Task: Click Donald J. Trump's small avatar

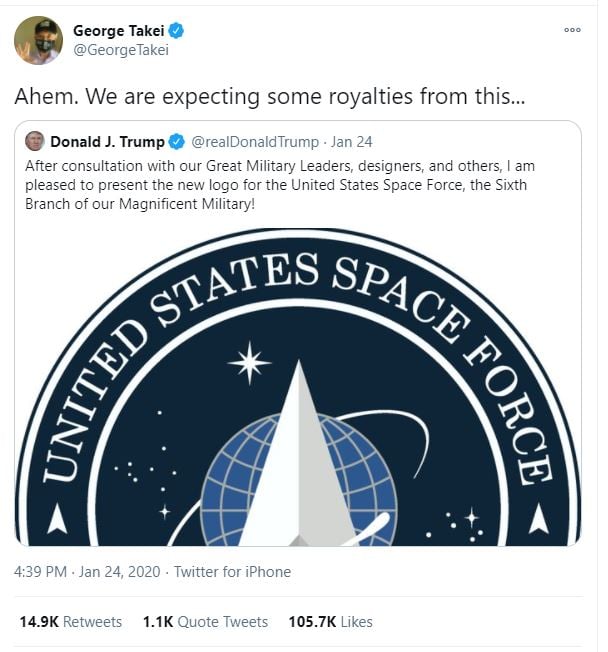Action: pos(35,141)
